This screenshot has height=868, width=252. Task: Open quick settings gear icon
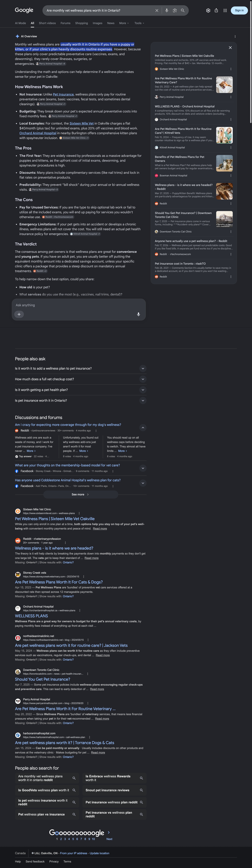click(208, 10)
